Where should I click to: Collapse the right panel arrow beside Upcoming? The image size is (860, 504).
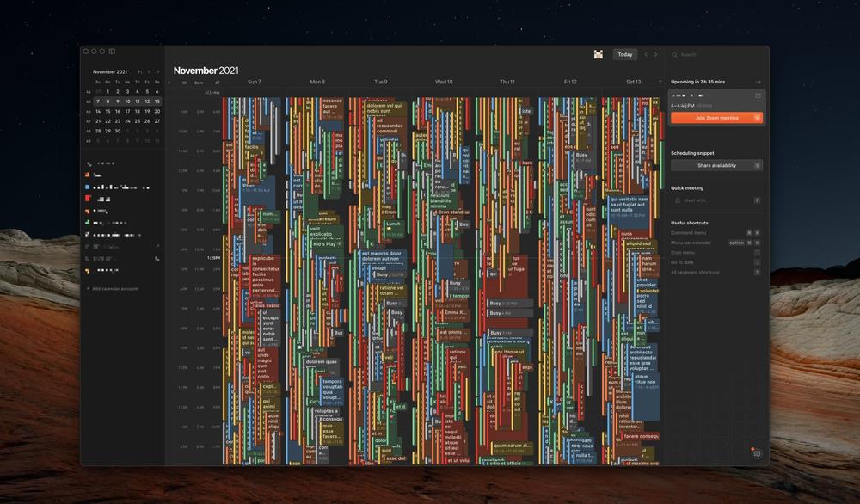758,82
